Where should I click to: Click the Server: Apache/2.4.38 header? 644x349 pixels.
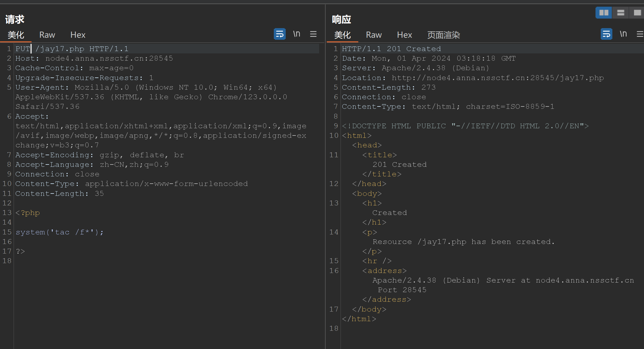(x=416, y=68)
